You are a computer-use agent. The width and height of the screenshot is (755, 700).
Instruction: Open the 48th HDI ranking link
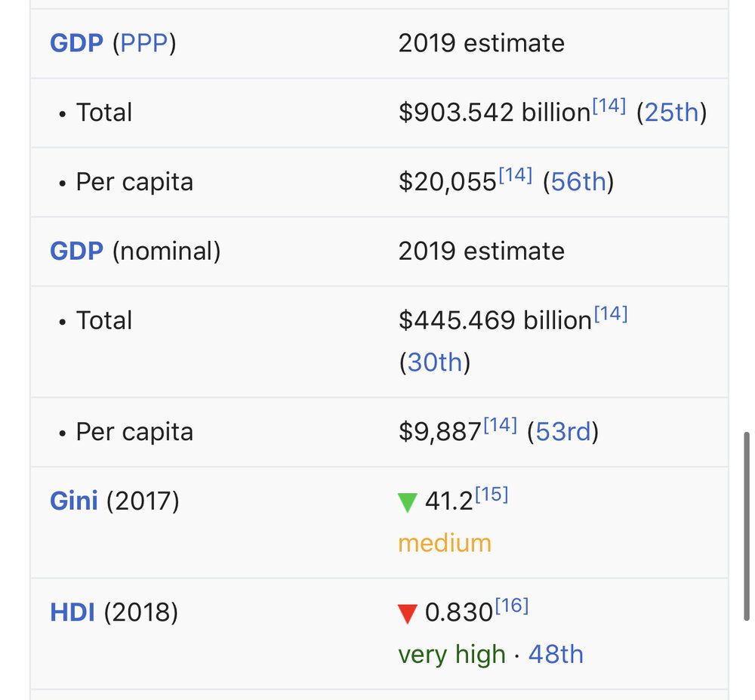pyautogui.click(x=556, y=655)
